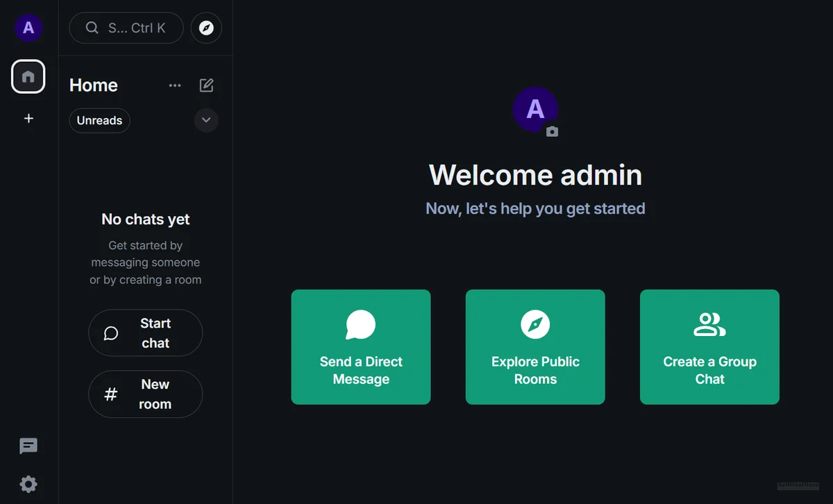
Task: Click the Send a Direct Message tile
Action: [x=361, y=347]
